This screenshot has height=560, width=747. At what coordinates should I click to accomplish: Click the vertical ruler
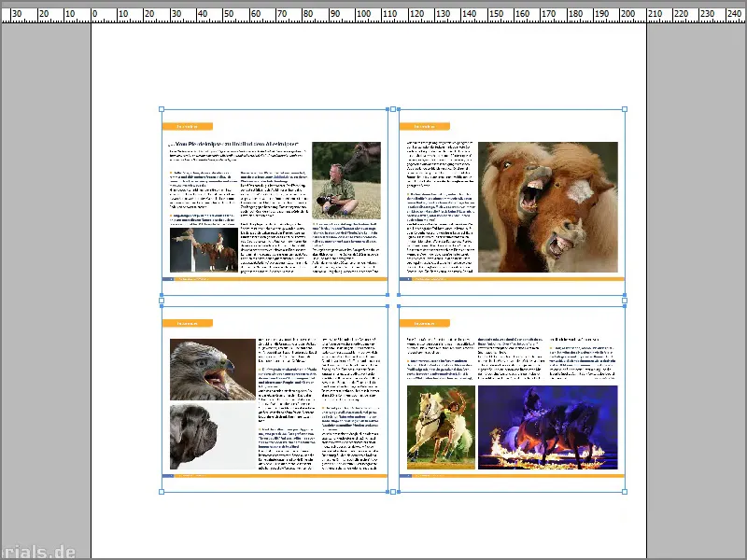click(x=5, y=280)
